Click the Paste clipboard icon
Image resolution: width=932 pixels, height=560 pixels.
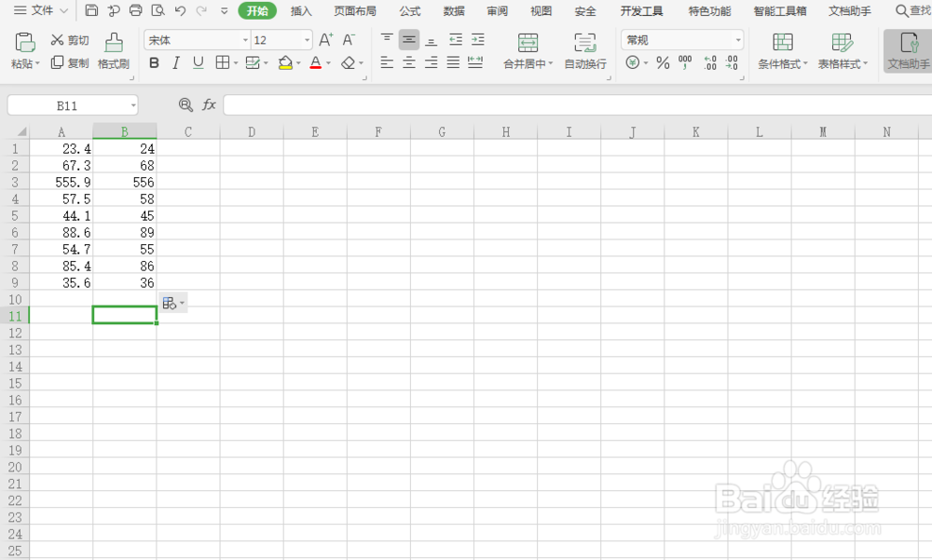click(x=25, y=42)
